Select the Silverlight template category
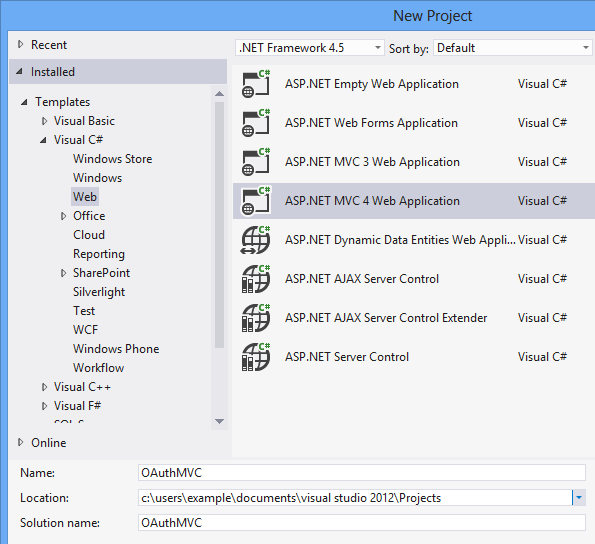This screenshot has width=595, height=544. [x=99, y=292]
